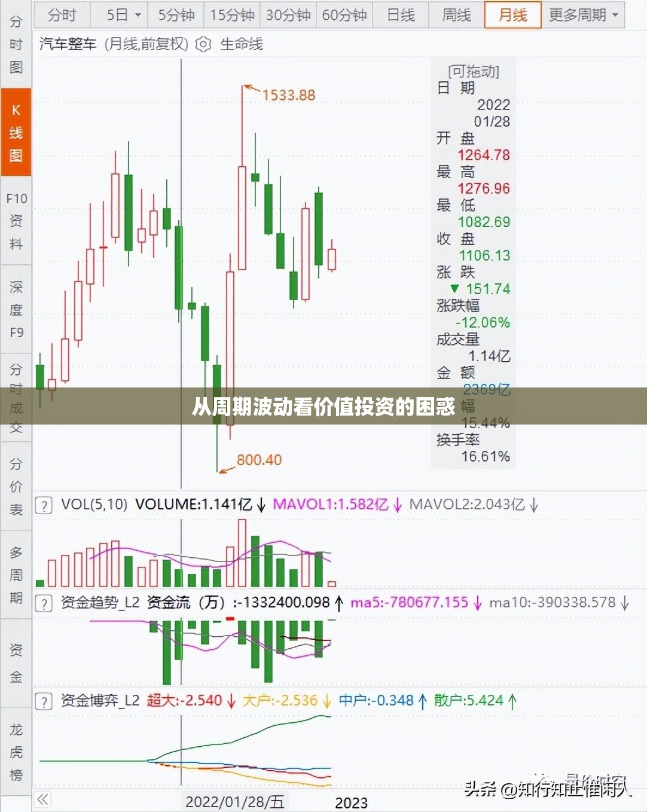Image resolution: width=647 pixels, height=812 pixels.
Task: Click the 涨跌幅 value -12.06%
Action: click(x=483, y=322)
